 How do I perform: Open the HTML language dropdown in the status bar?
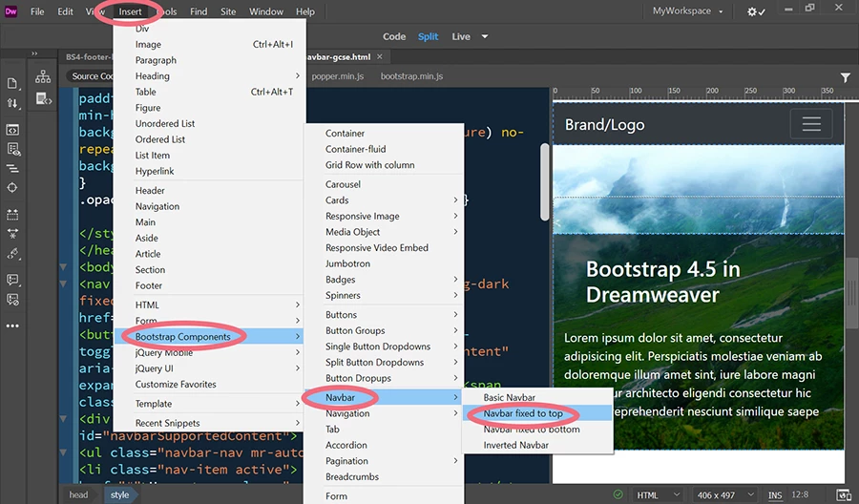(x=658, y=494)
